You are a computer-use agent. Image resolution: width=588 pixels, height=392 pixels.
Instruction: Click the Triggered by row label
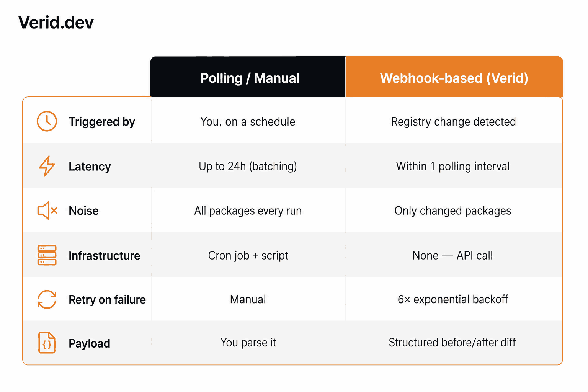pos(102,122)
